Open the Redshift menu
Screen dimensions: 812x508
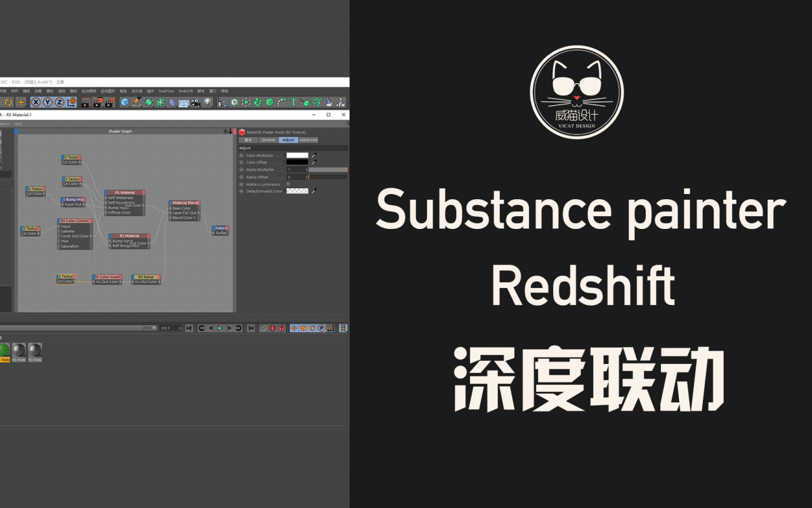click(186, 91)
